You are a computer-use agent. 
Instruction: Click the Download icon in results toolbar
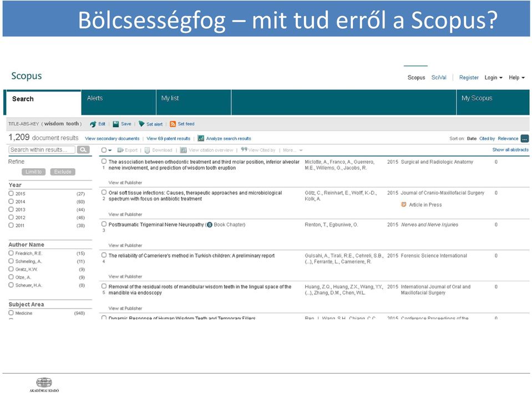coord(147,150)
